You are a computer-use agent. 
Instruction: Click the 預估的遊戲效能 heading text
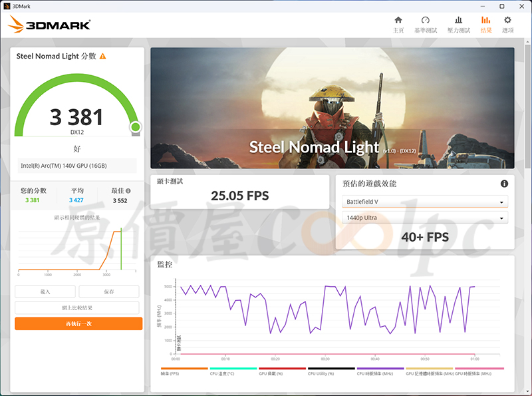(x=370, y=184)
